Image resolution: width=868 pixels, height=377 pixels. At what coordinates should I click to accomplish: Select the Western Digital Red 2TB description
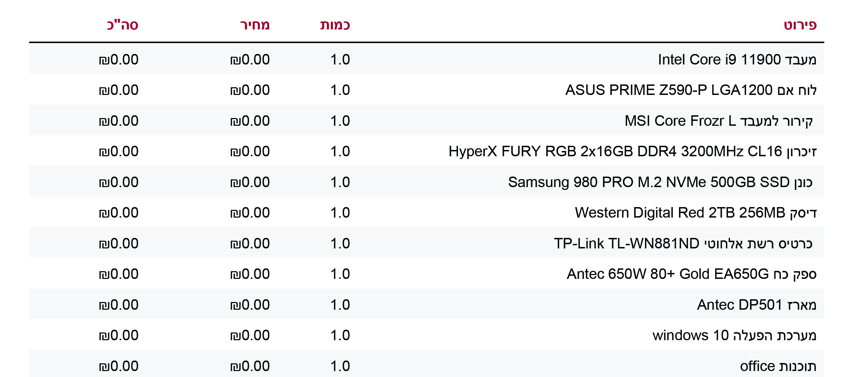[696, 213]
